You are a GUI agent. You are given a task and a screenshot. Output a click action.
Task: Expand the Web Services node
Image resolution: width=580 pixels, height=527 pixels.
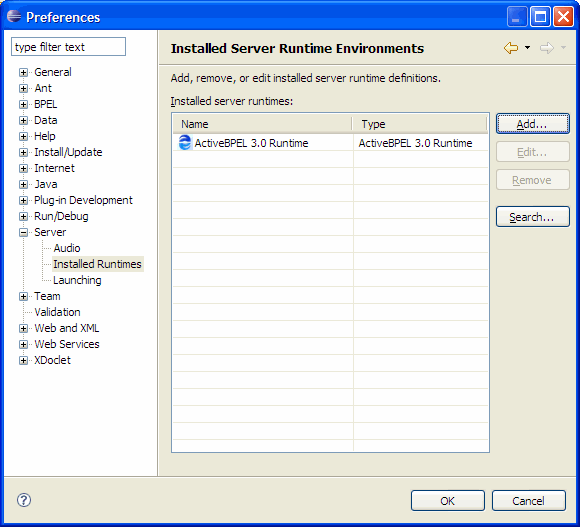(x=23, y=344)
